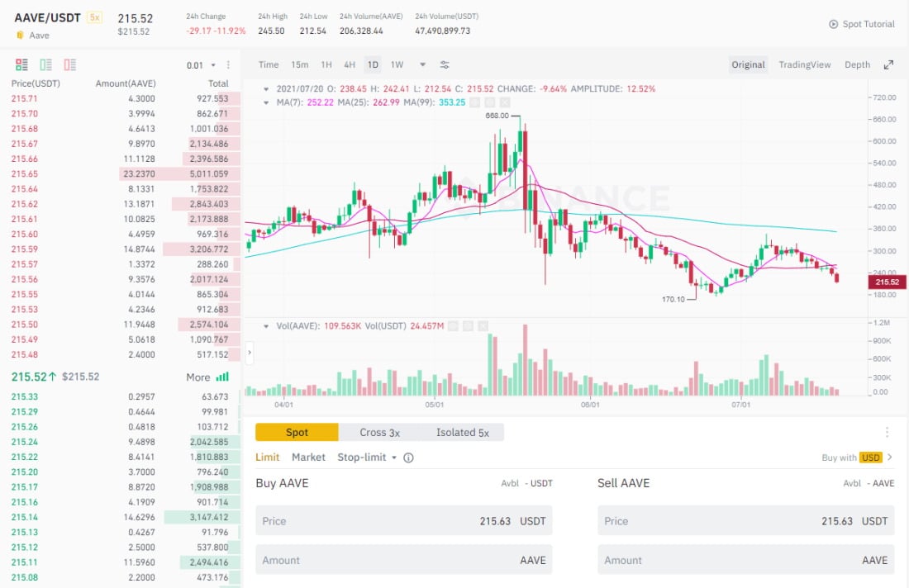
Task: Open chart indicator settings sliders icon
Action: coord(445,65)
